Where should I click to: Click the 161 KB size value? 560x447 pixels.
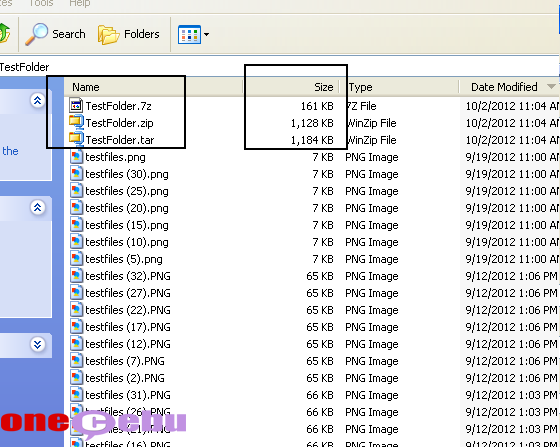(317, 106)
